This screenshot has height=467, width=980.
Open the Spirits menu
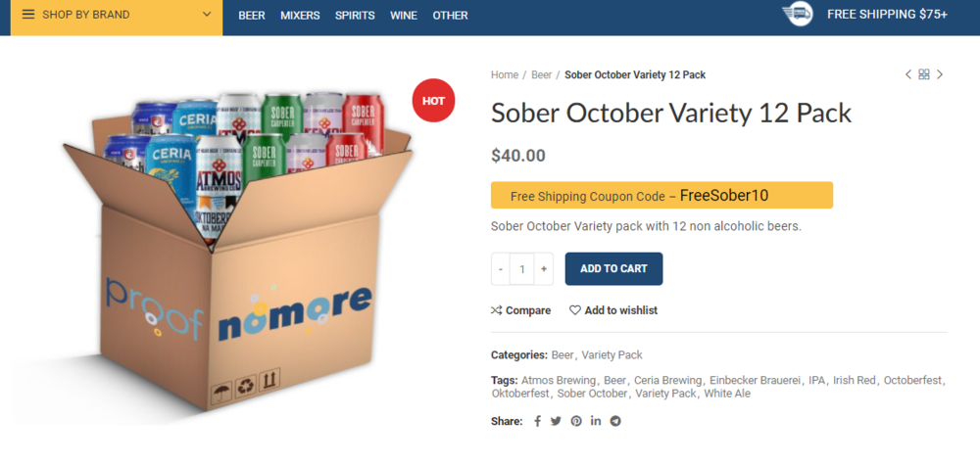(355, 16)
